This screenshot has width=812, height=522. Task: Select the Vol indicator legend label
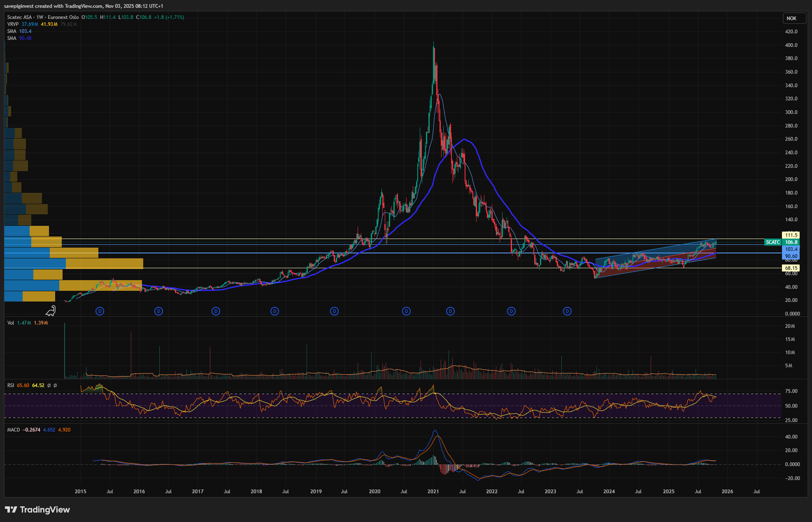11,323
